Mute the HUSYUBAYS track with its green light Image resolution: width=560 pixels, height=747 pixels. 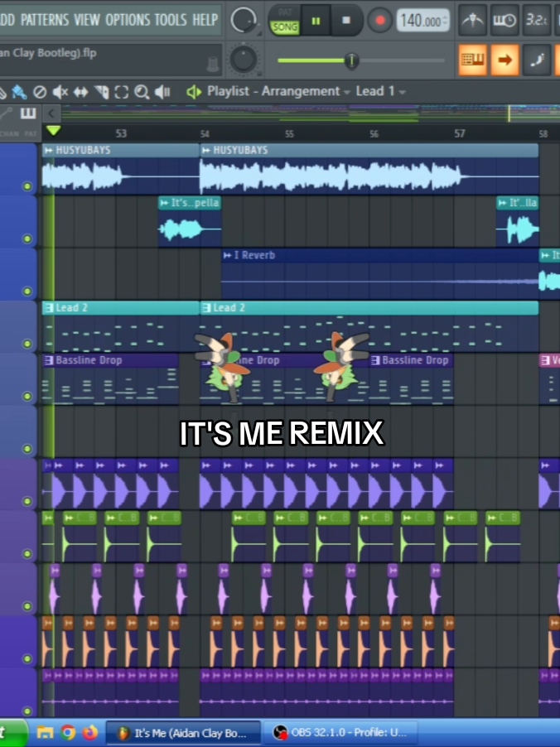click(27, 186)
